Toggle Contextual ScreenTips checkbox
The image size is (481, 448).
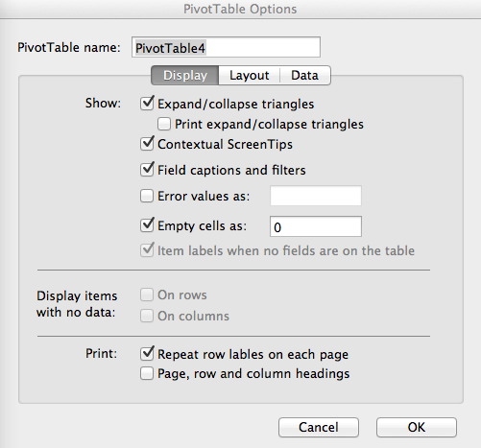click(147, 144)
